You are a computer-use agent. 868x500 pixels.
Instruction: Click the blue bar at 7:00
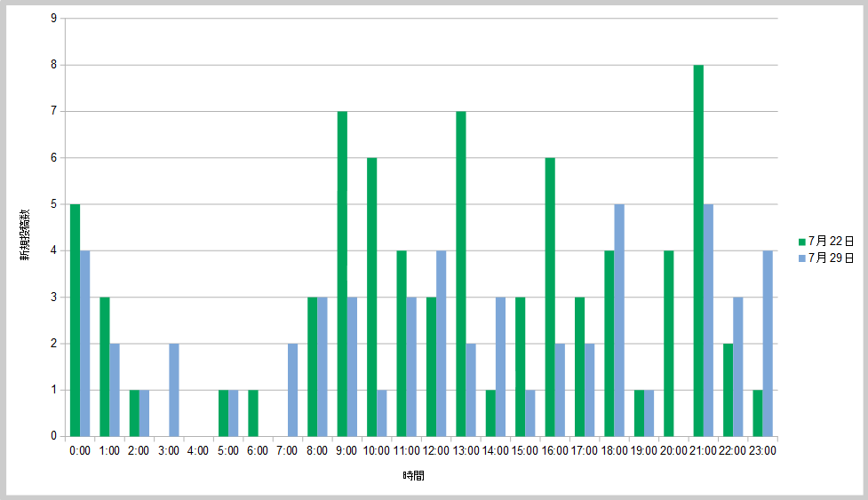(292, 390)
